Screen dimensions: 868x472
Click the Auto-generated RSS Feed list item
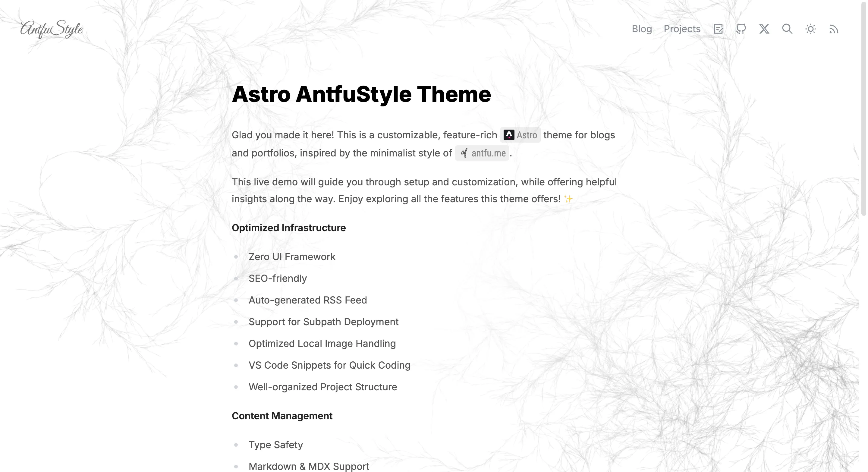307,300
